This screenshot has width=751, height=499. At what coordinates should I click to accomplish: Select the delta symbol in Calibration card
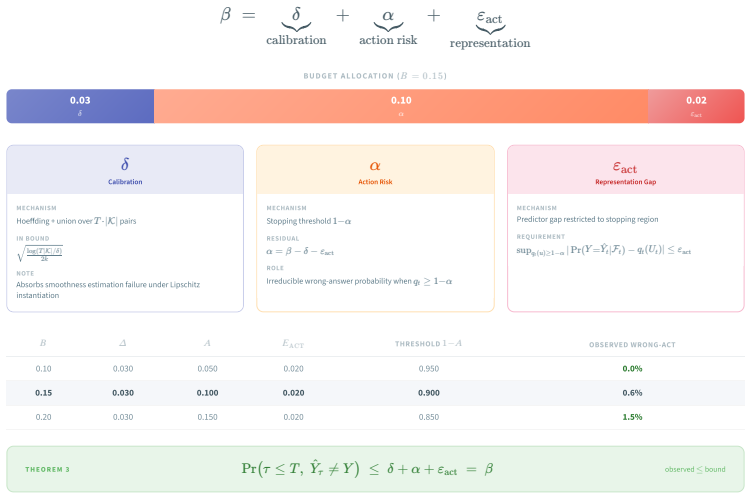click(x=125, y=164)
